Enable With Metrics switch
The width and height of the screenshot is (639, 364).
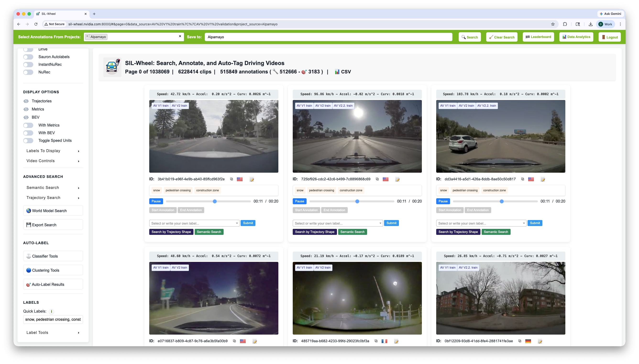[x=28, y=125]
